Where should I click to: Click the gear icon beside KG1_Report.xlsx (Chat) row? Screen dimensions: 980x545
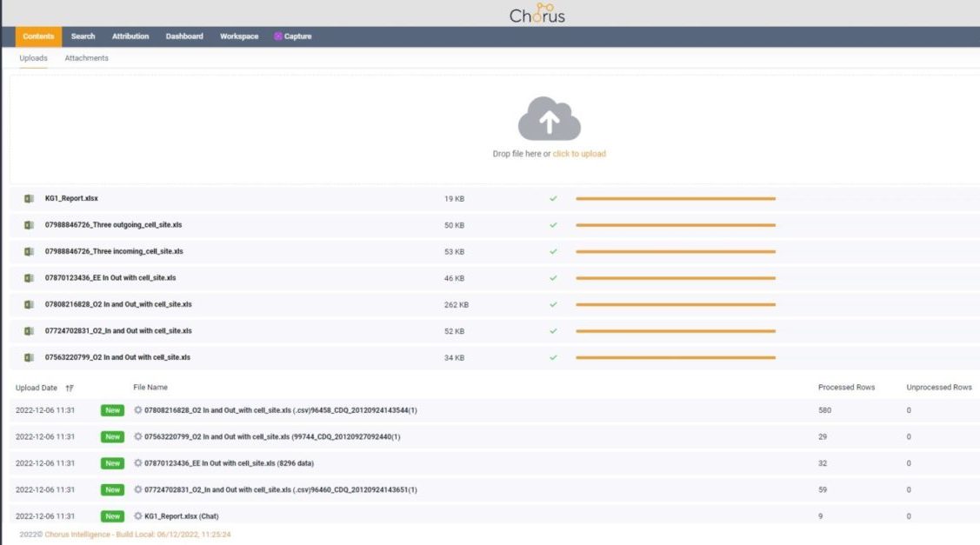coord(139,515)
